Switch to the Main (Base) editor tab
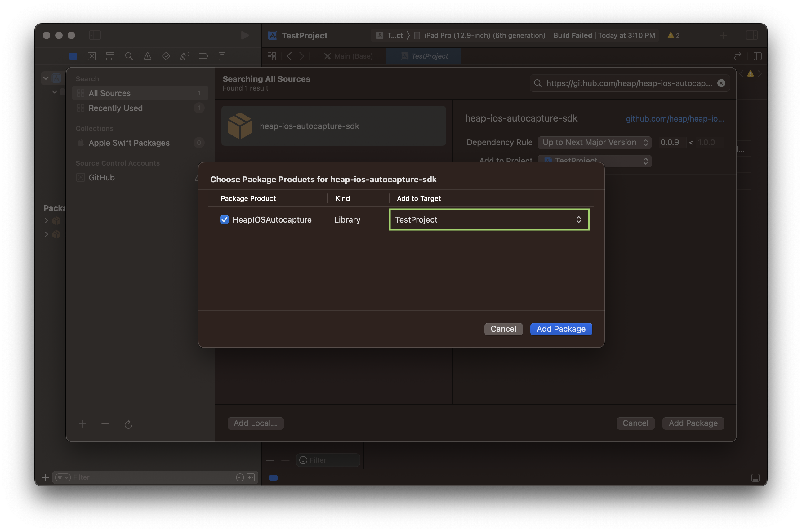 (x=349, y=56)
